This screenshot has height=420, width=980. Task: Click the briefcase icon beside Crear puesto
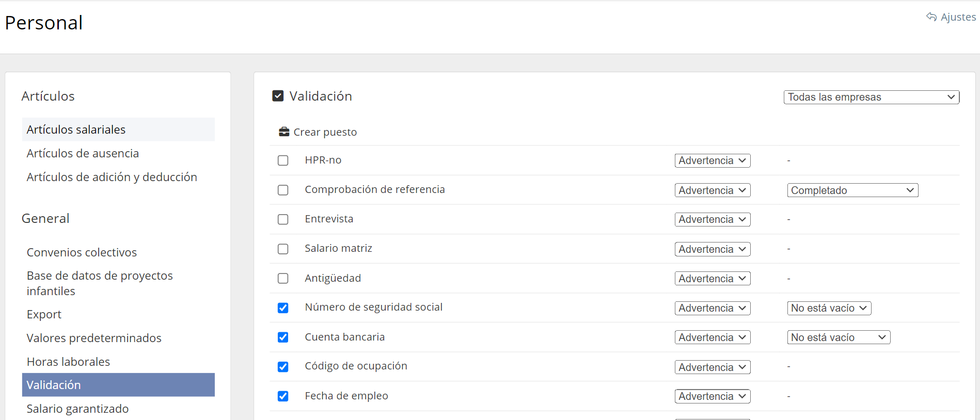tap(284, 132)
